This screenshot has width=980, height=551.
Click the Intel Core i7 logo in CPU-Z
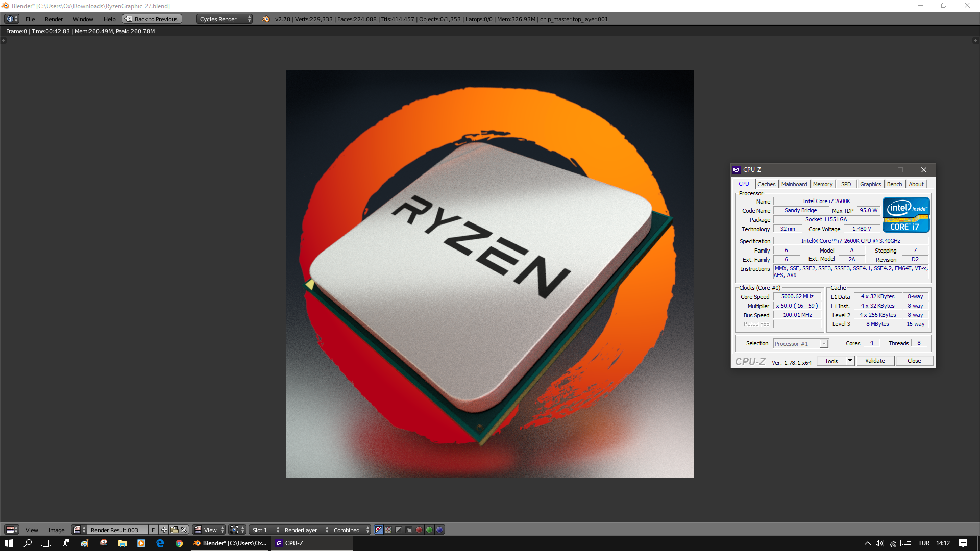(x=906, y=215)
